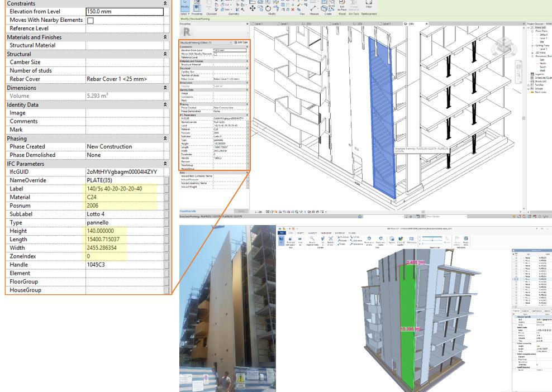Select Site floor plan in Project Browser
Screen dimensions: 552x392
click(x=542, y=42)
